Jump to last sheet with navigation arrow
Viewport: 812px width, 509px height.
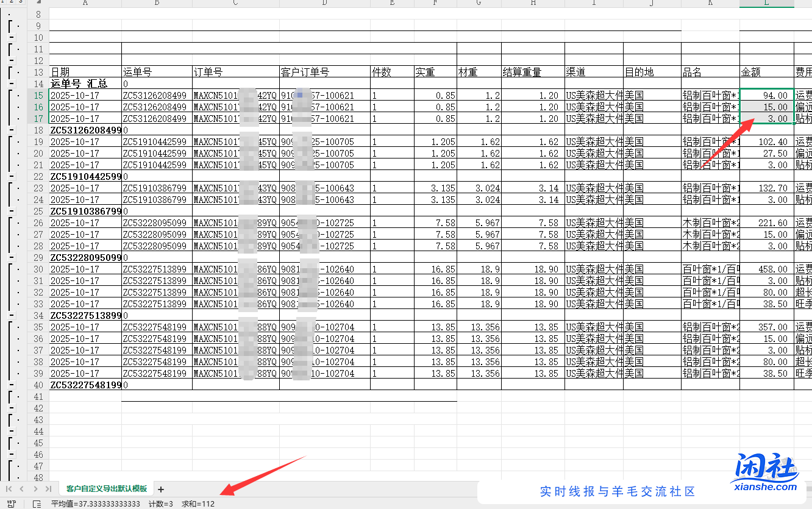[48, 489]
